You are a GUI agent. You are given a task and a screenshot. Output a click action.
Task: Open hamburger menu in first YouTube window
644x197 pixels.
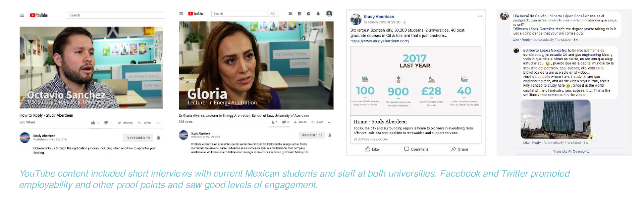22,15
